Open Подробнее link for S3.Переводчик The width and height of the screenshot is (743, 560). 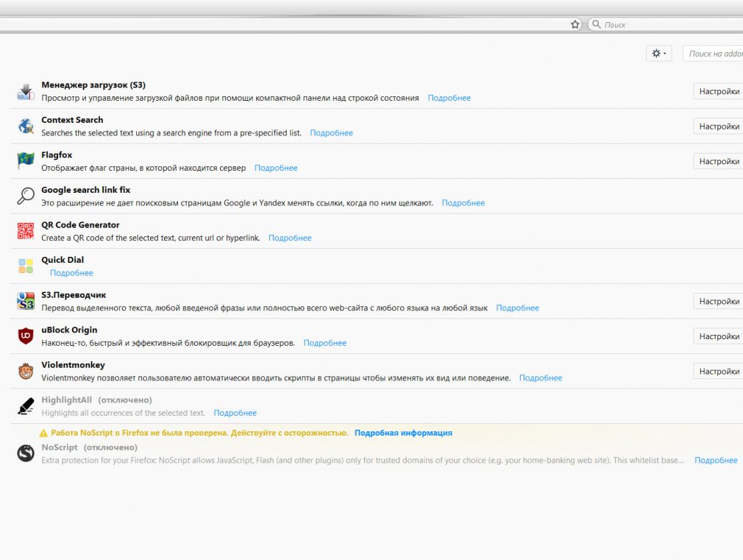click(517, 308)
